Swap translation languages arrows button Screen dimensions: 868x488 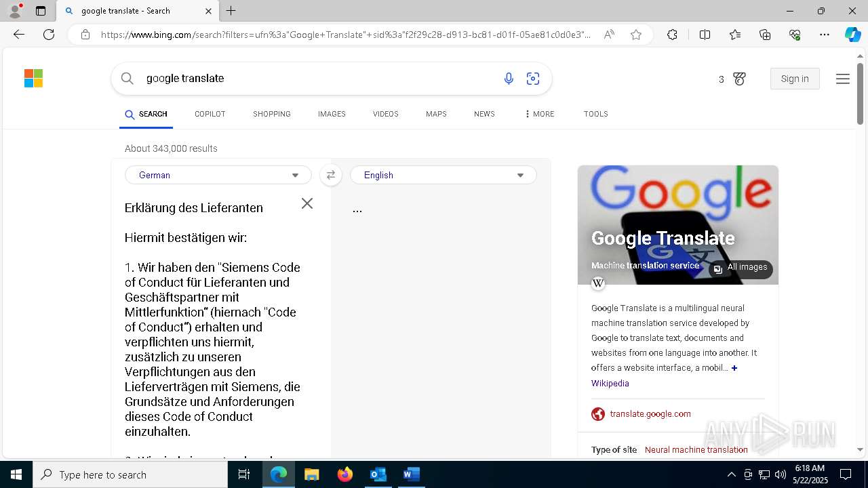(330, 175)
